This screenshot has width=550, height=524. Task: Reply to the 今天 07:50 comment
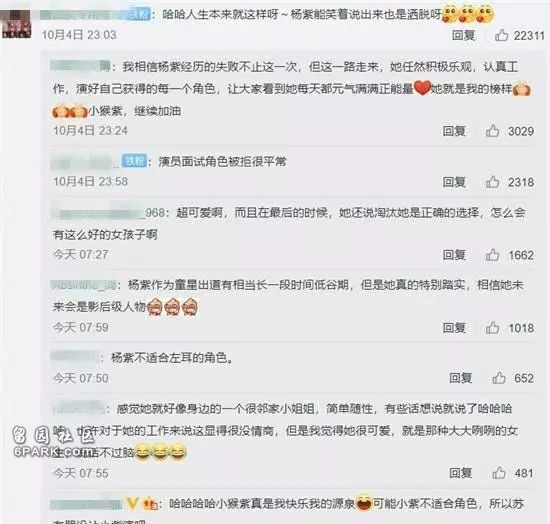point(461,378)
